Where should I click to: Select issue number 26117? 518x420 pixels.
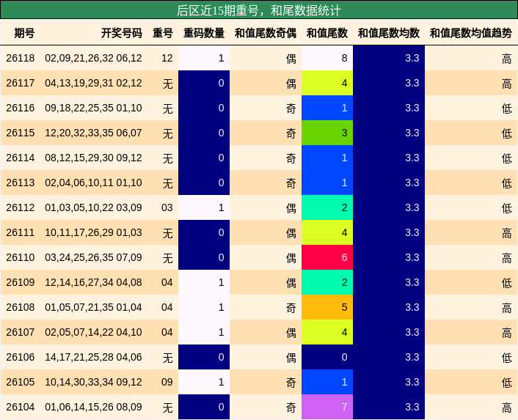click(x=20, y=83)
